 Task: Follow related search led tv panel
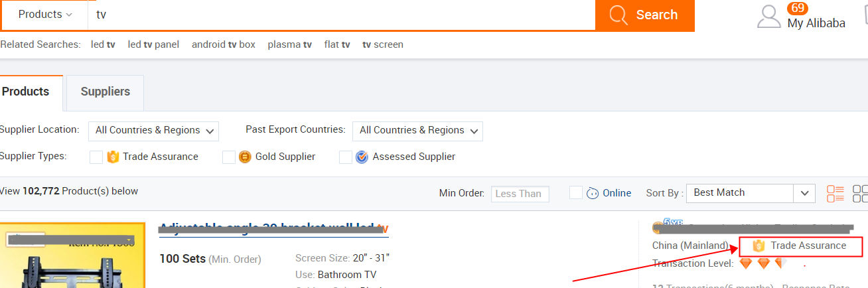[153, 44]
